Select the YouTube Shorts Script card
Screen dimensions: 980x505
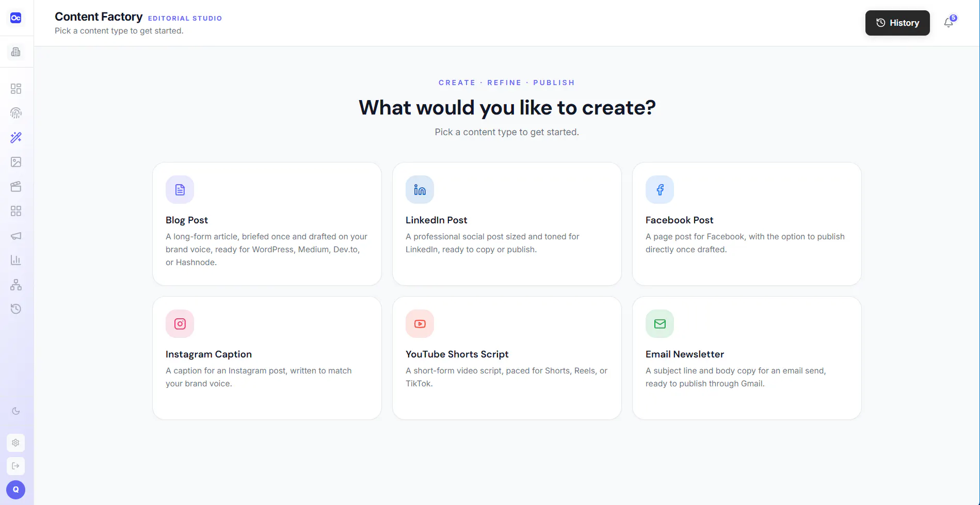point(507,358)
